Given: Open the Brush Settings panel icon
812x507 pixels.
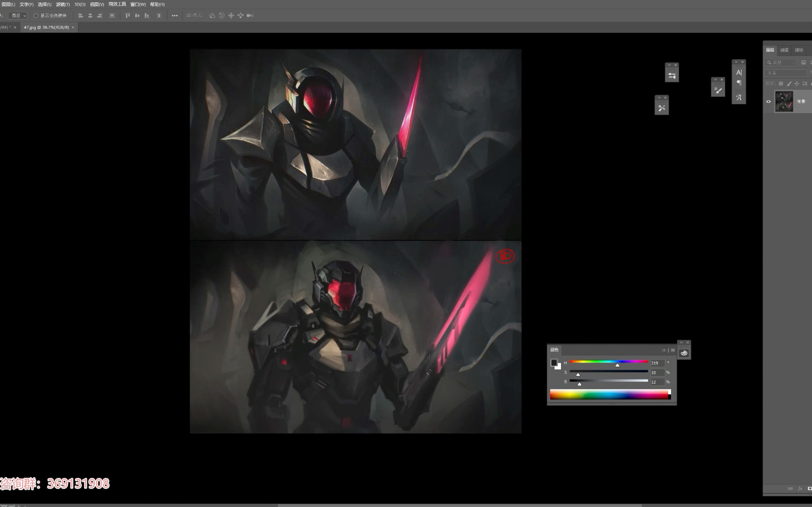Looking at the screenshot, I should (672, 76).
